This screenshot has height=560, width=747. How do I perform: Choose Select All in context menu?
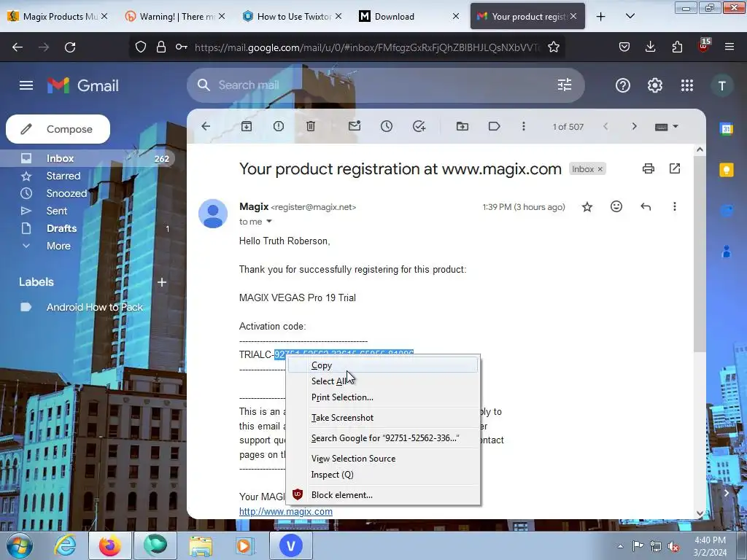pos(382,381)
